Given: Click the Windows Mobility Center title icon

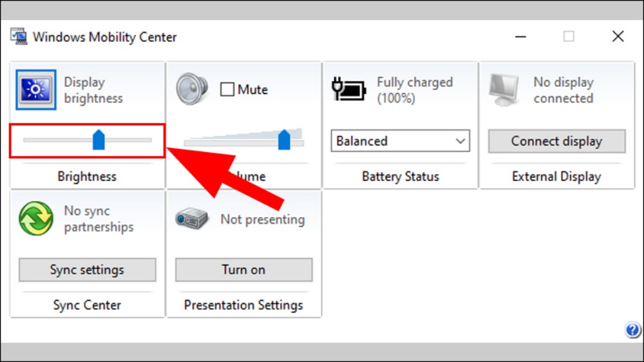Looking at the screenshot, I should tap(19, 37).
